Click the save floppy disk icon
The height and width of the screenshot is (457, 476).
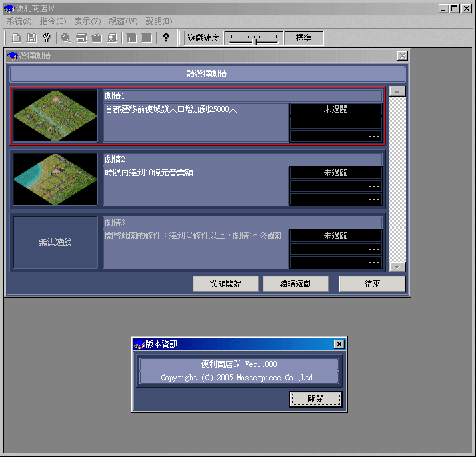[x=31, y=38]
